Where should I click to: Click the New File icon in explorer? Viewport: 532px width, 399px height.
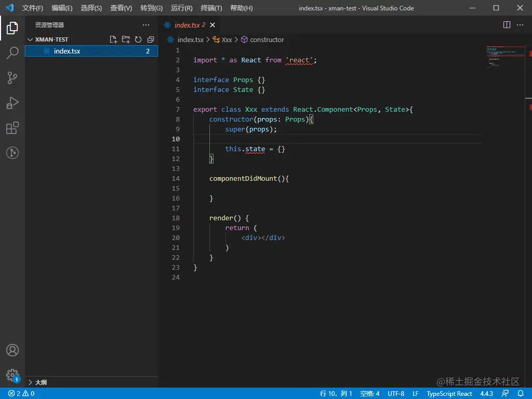pyautogui.click(x=113, y=39)
